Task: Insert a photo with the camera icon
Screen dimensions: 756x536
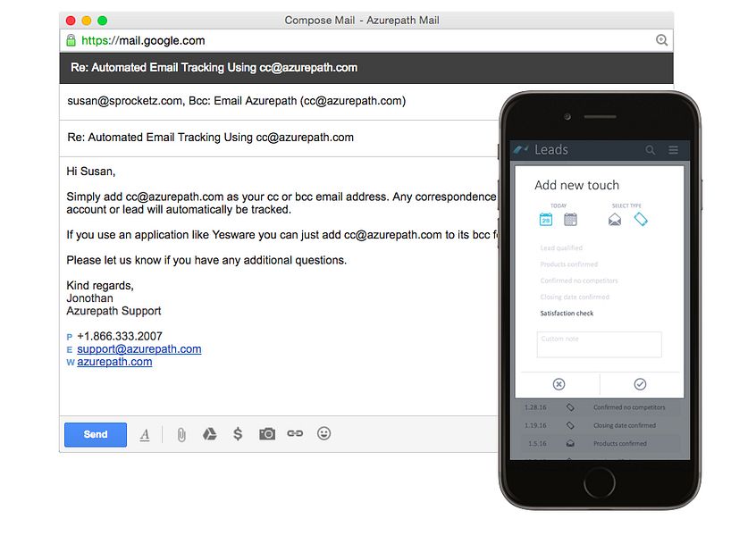Action: point(266,434)
